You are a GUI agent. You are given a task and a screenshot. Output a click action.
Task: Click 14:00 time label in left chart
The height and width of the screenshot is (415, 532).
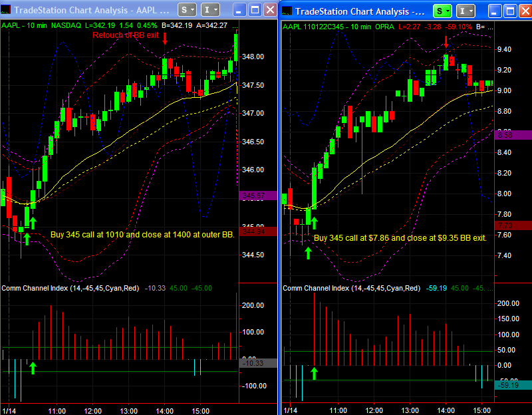[x=164, y=411]
